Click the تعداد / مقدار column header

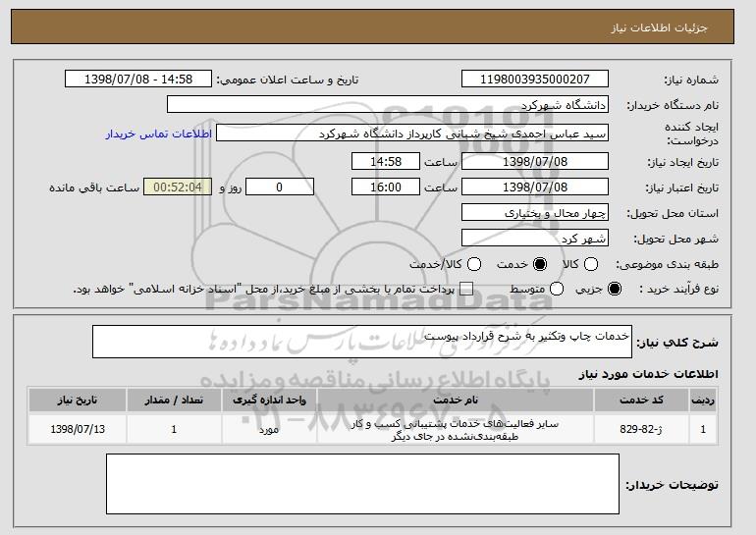174,401
